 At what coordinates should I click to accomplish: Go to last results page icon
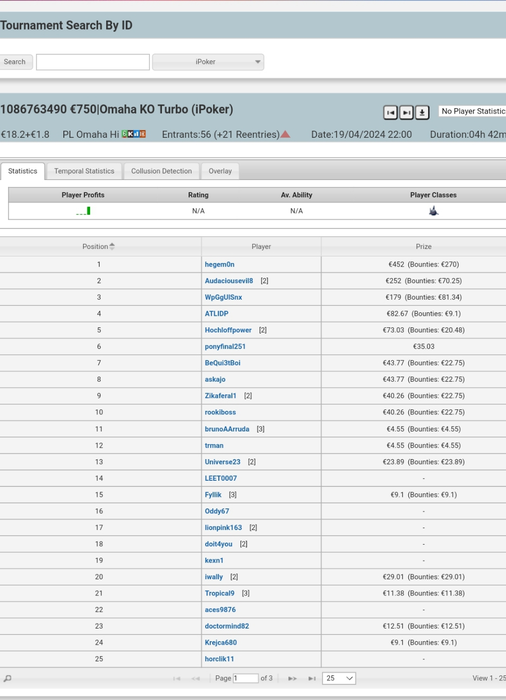312,678
